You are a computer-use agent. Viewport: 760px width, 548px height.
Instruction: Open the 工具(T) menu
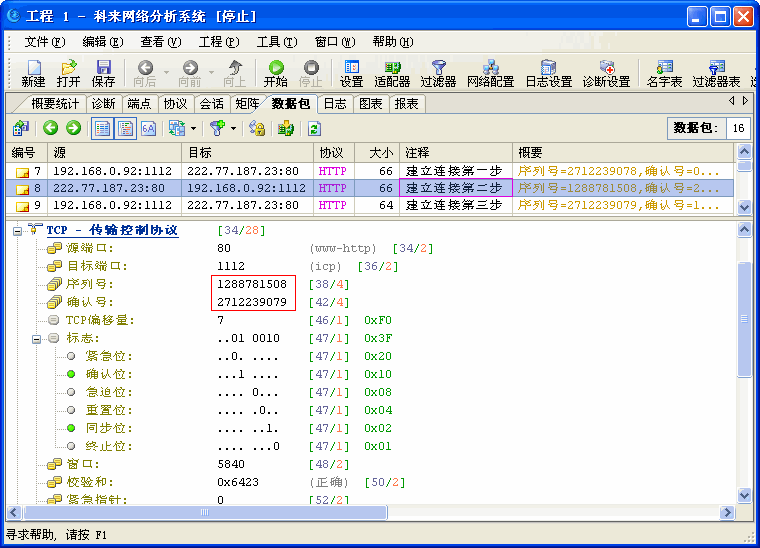click(277, 42)
